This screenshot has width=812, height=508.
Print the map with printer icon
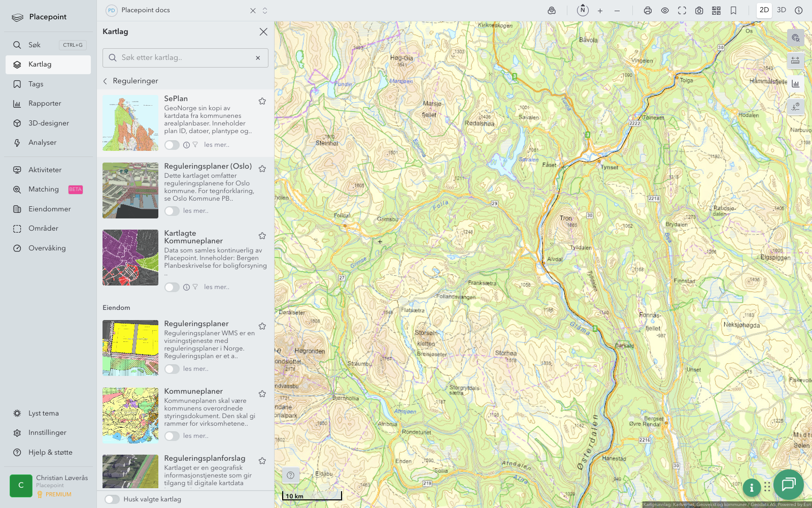[x=648, y=11]
